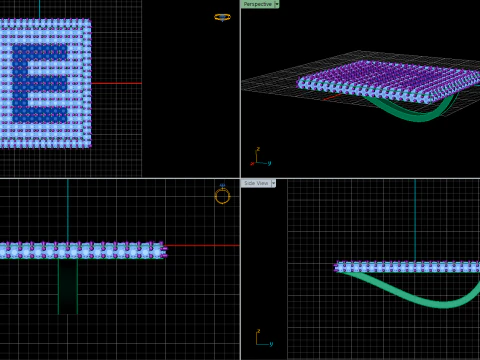The height and width of the screenshot is (360, 480).
Task: Click the Side View viewport label
Action: (x=256, y=183)
